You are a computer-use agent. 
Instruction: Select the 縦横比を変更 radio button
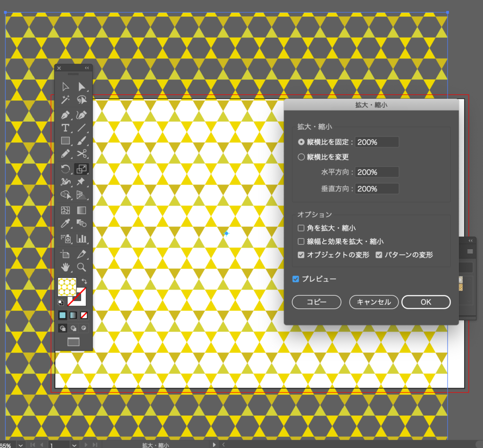[x=301, y=157]
